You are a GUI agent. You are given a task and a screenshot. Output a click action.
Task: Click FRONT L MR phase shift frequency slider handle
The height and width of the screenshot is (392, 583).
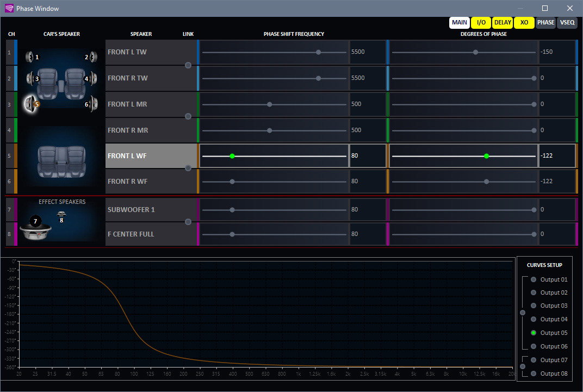click(x=270, y=104)
